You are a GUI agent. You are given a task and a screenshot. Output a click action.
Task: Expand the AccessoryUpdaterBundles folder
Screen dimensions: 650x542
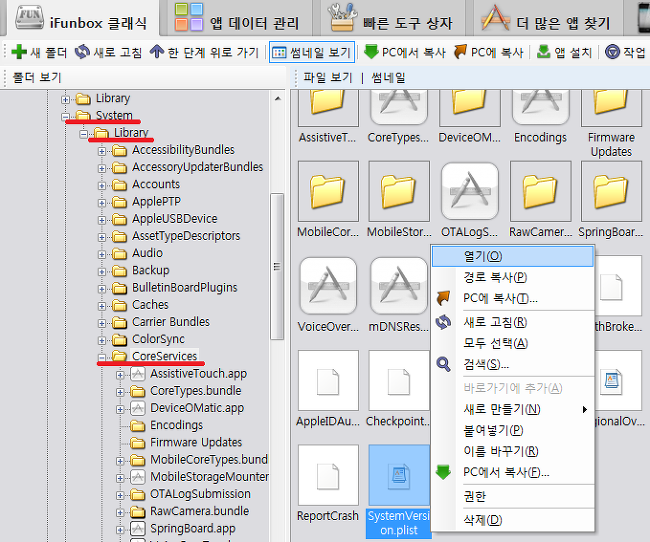click(x=102, y=168)
